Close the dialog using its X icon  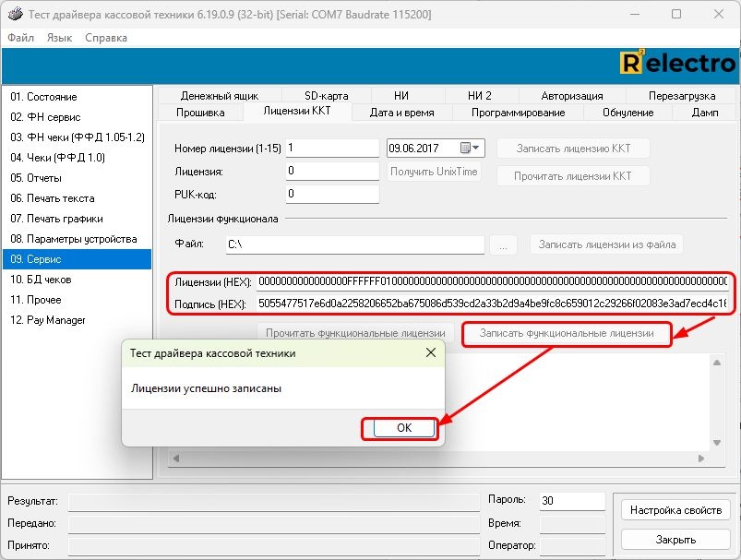pyautogui.click(x=430, y=353)
